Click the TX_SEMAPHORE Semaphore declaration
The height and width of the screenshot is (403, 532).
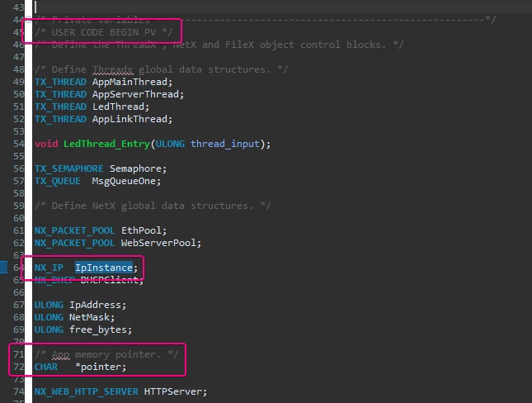101,168
